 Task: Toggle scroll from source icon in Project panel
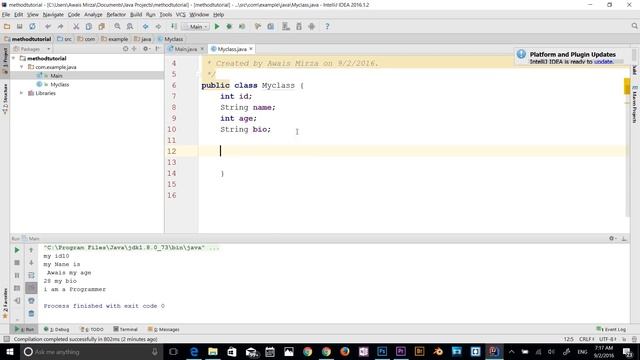click(125, 49)
